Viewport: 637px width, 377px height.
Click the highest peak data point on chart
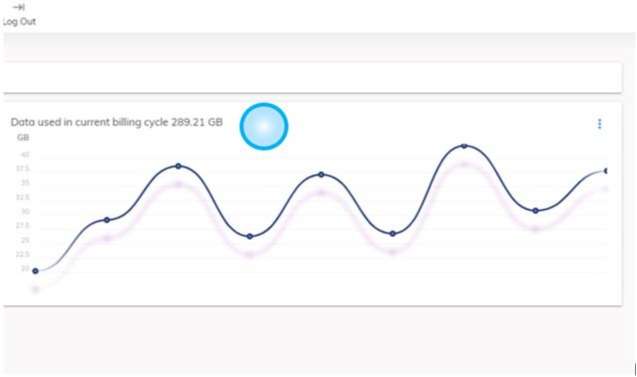(x=464, y=146)
